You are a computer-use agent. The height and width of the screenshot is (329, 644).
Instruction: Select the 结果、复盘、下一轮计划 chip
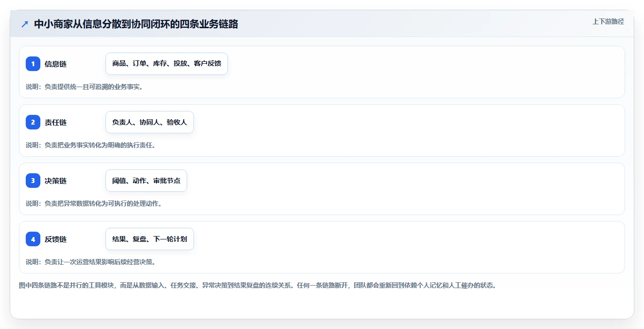[150, 239]
